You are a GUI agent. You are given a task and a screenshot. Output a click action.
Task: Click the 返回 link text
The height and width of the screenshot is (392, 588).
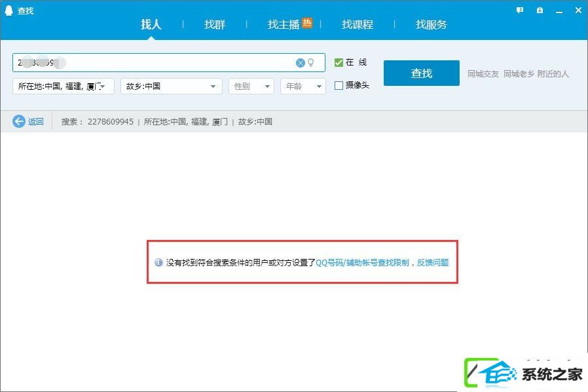(35, 121)
